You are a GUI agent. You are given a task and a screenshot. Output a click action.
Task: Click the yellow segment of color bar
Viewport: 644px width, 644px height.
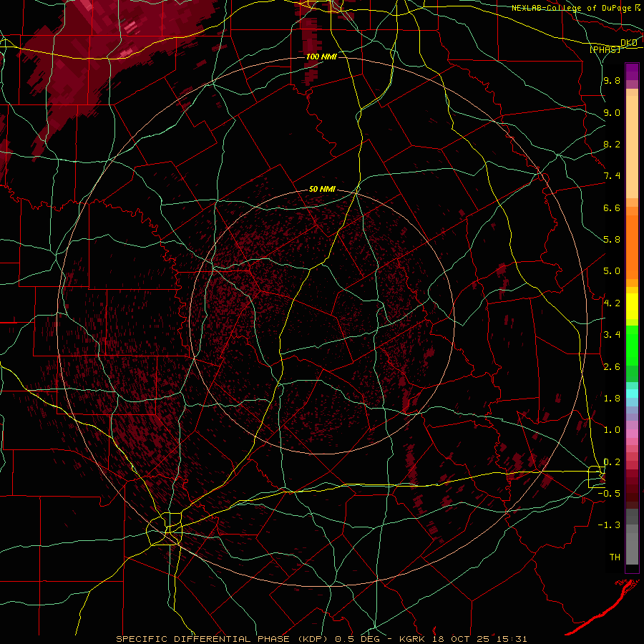pyautogui.click(x=632, y=306)
